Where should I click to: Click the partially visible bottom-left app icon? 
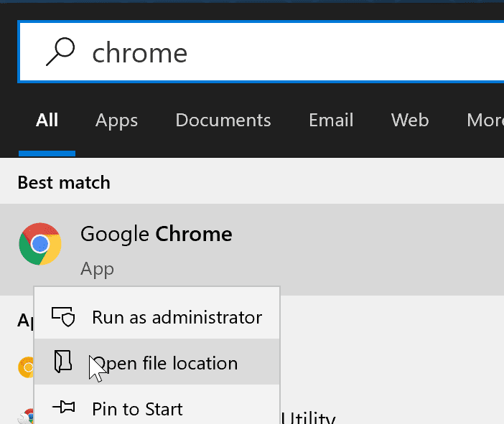point(27,416)
